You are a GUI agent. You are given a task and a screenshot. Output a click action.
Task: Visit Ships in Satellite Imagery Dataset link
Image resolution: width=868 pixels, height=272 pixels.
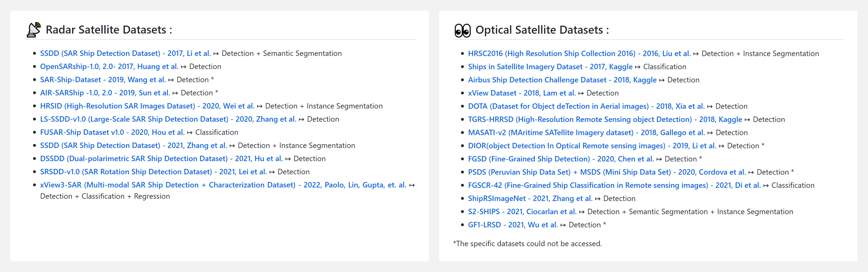(x=550, y=67)
